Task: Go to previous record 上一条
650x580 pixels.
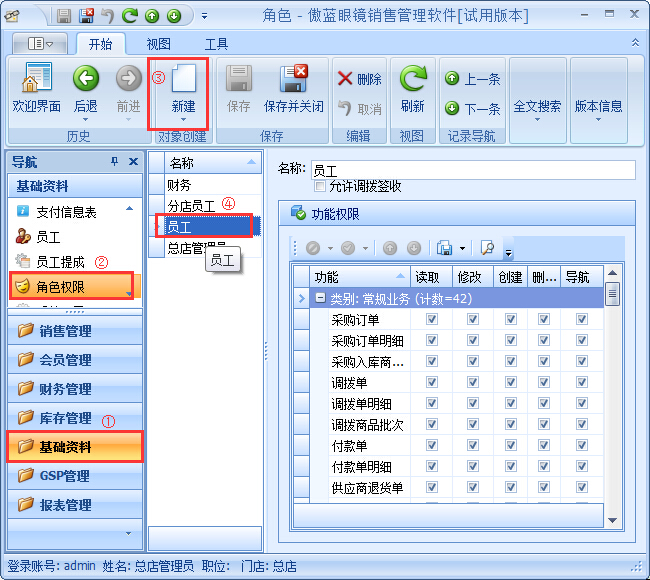Action: (x=473, y=78)
